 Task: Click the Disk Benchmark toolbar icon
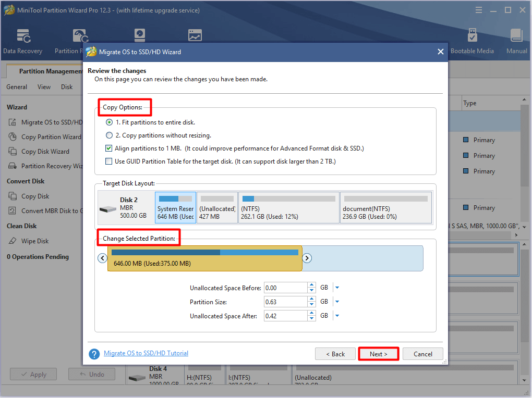tap(140, 35)
